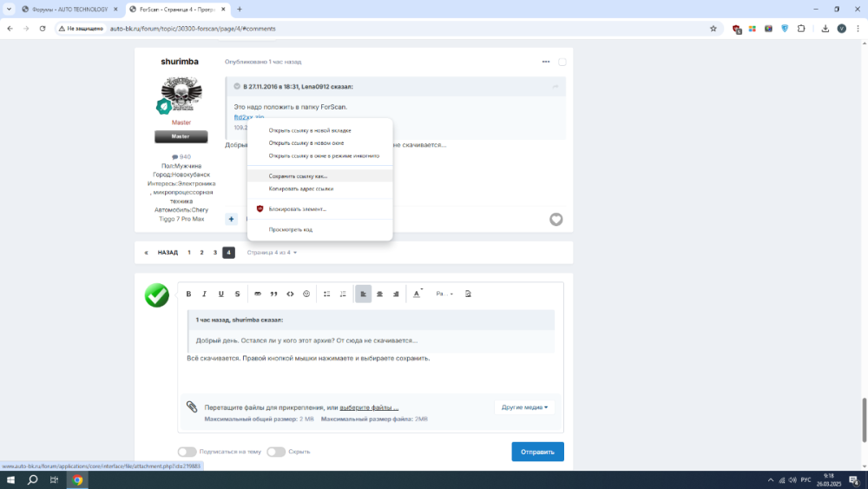Open the blue shield extension icon
868x489 pixels.
point(785,29)
